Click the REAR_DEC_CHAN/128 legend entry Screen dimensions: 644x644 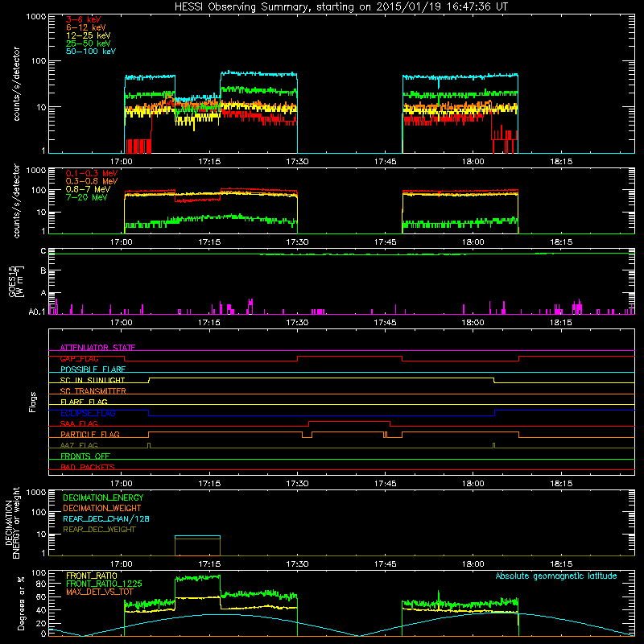(106, 518)
